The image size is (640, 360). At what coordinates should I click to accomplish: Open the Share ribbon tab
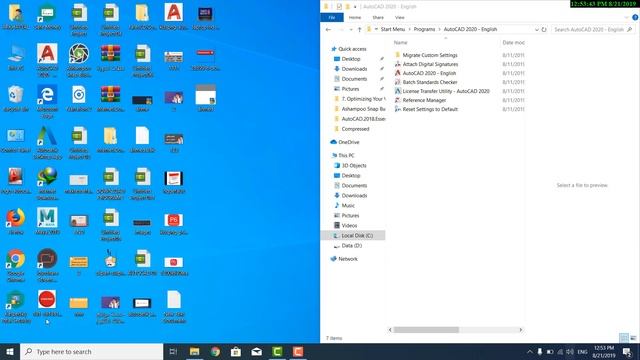click(378, 18)
